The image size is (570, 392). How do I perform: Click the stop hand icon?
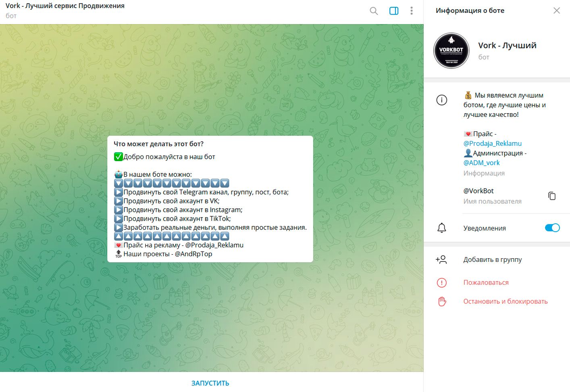click(442, 301)
